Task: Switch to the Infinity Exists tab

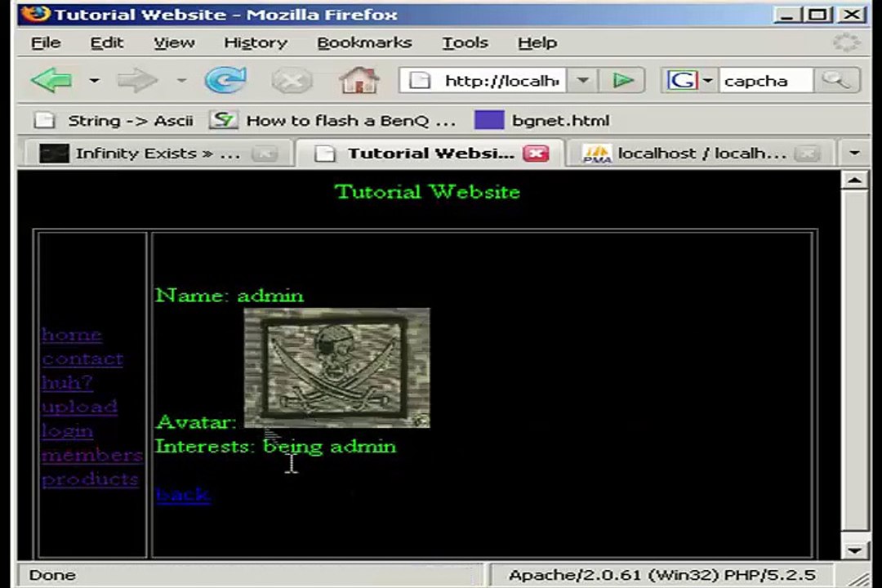Action: (158, 153)
